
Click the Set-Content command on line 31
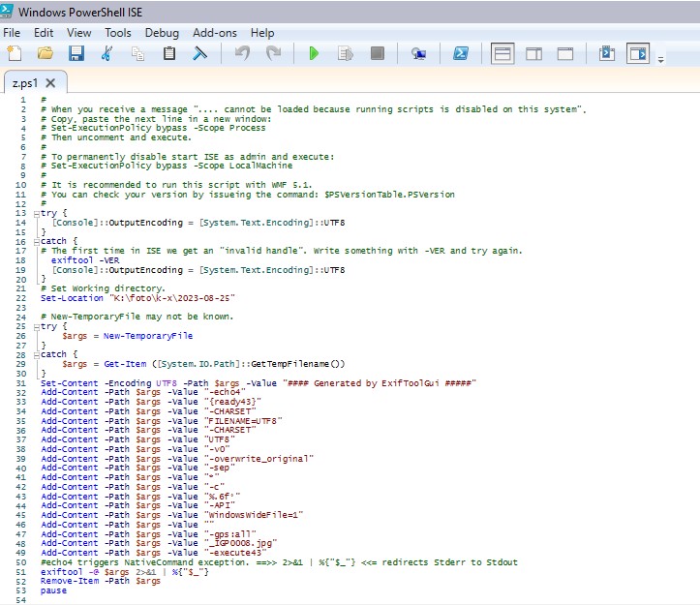coord(69,383)
